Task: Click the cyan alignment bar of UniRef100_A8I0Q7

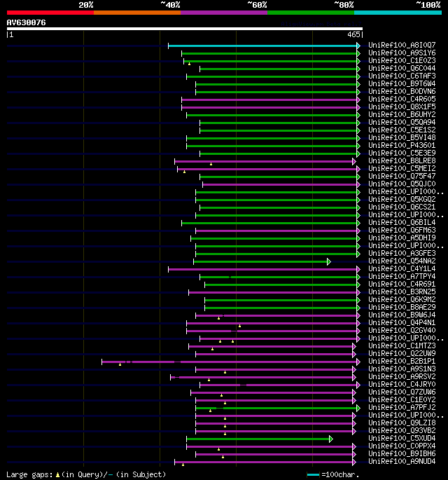Action: tap(262, 46)
